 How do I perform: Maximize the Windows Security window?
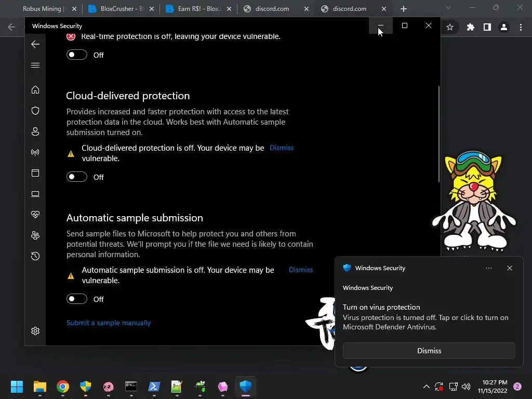[404, 26]
